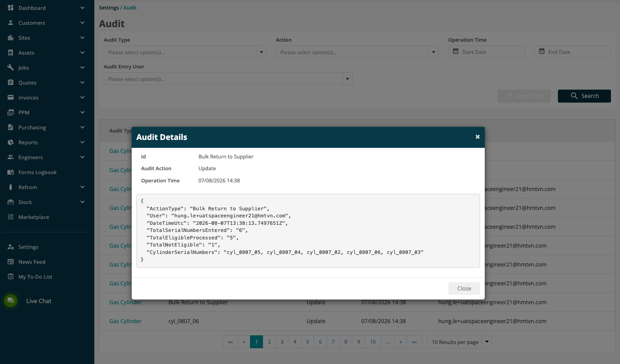Open the Audit Type dropdown arrow
Screen dimensions: 620x364
261,52
